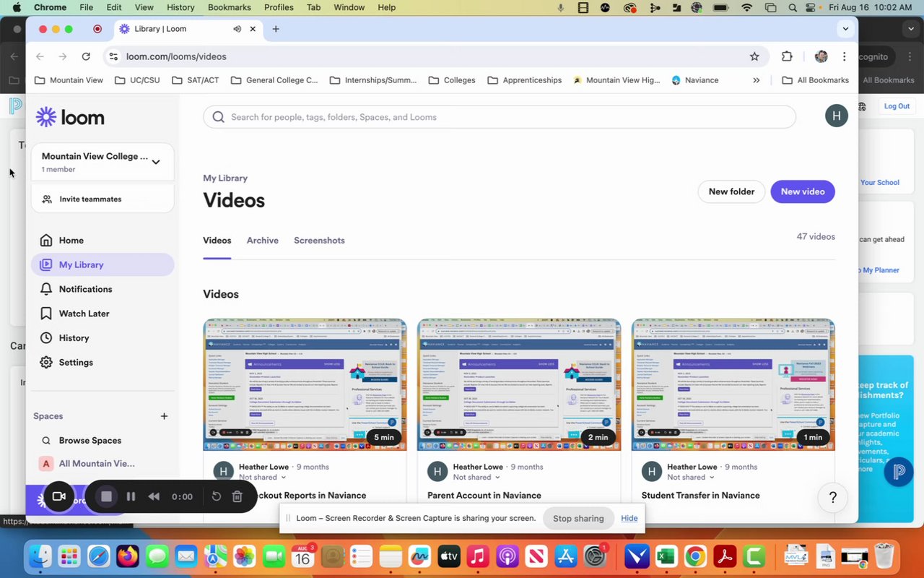Screen dimensions: 924x578
Task: Click Parent Account in Naviance title
Action: (x=484, y=496)
